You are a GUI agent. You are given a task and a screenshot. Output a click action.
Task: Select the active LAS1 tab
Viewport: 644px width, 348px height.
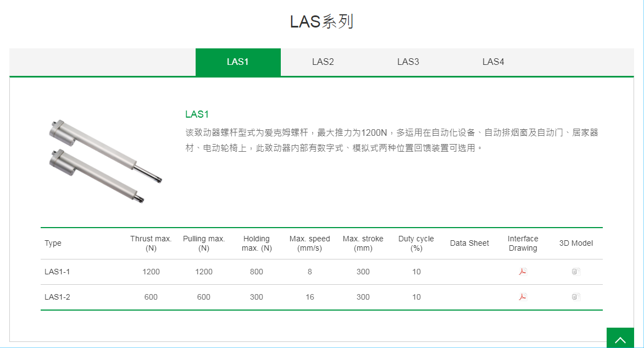click(238, 62)
